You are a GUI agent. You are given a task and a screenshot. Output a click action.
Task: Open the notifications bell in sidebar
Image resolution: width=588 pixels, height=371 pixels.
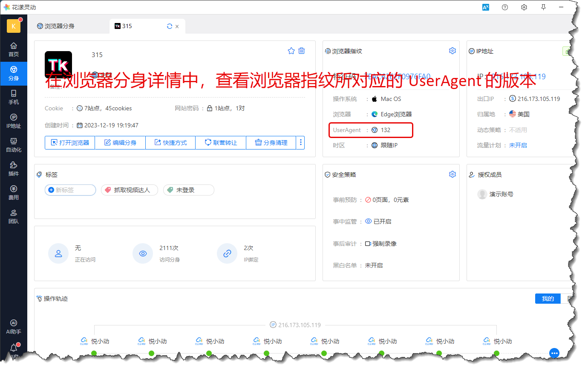point(14,348)
